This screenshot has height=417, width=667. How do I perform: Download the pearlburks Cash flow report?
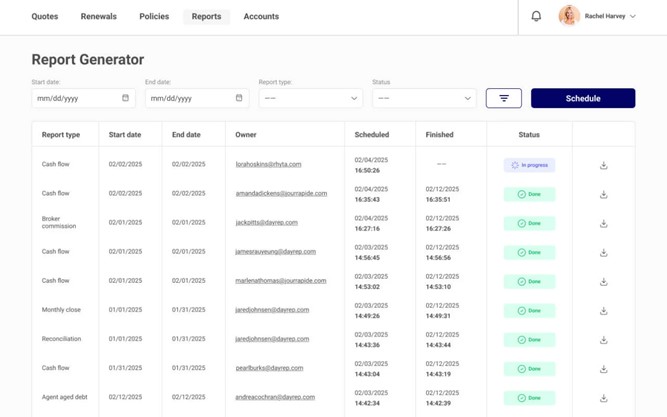(x=603, y=369)
